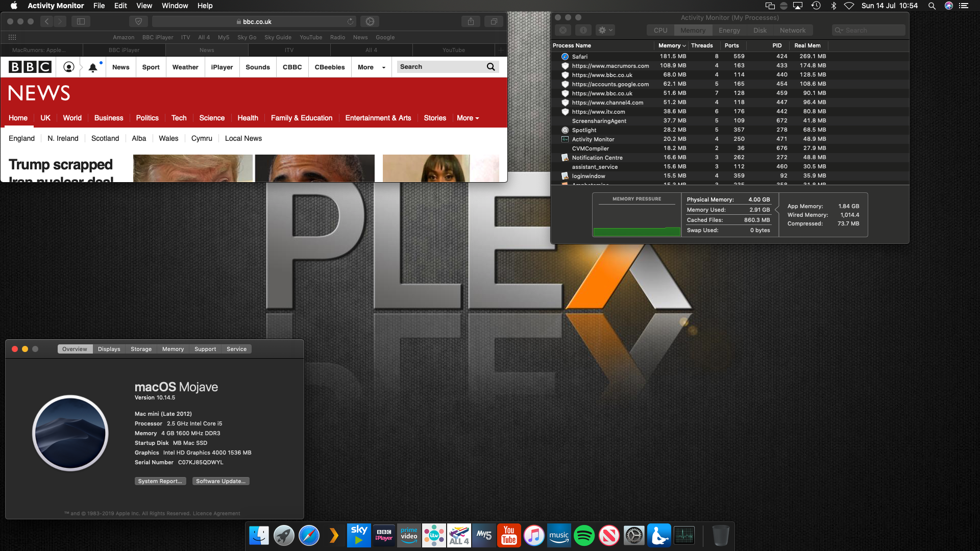
Task: Open Activity Monitor's gear action dropdown
Action: coord(605,30)
